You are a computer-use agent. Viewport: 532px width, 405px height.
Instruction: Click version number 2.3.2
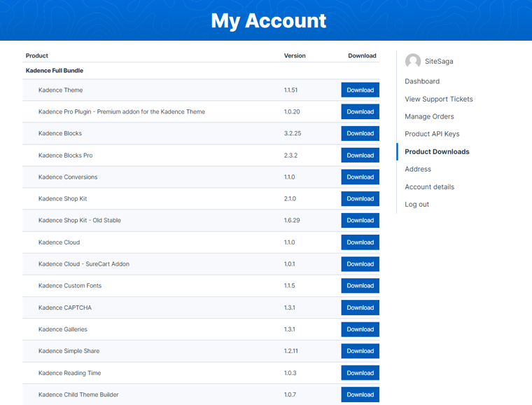(x=290, y=155)
